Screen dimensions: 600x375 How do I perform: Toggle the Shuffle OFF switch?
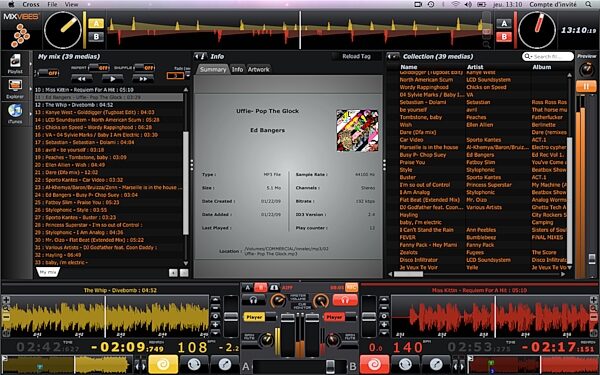coord(144,68)
